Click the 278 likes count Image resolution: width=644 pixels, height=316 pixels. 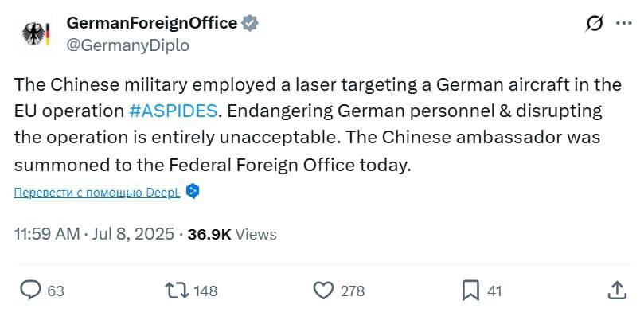click(353, 291)
